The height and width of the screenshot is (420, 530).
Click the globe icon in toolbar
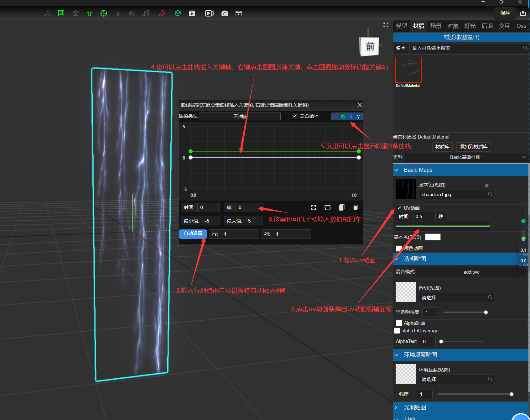tap(132, 13)
